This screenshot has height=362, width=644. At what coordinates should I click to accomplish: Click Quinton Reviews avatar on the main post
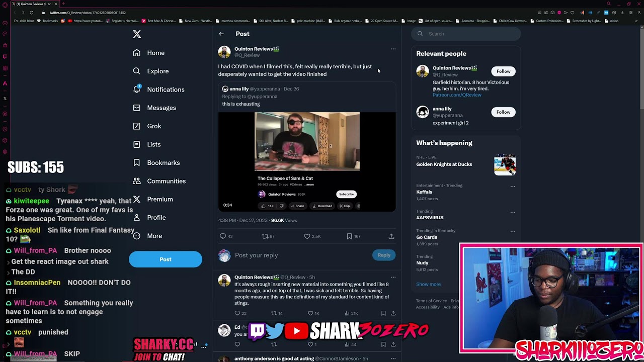[224, 52]
